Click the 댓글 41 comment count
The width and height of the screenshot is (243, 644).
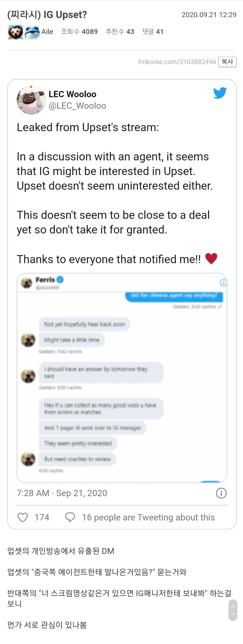[153, 32]
